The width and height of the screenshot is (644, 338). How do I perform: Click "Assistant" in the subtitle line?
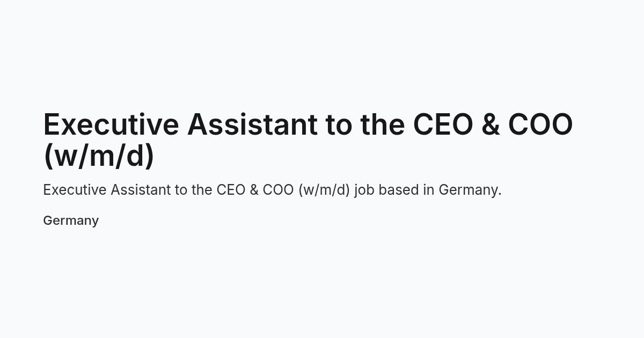pos(141,190)
